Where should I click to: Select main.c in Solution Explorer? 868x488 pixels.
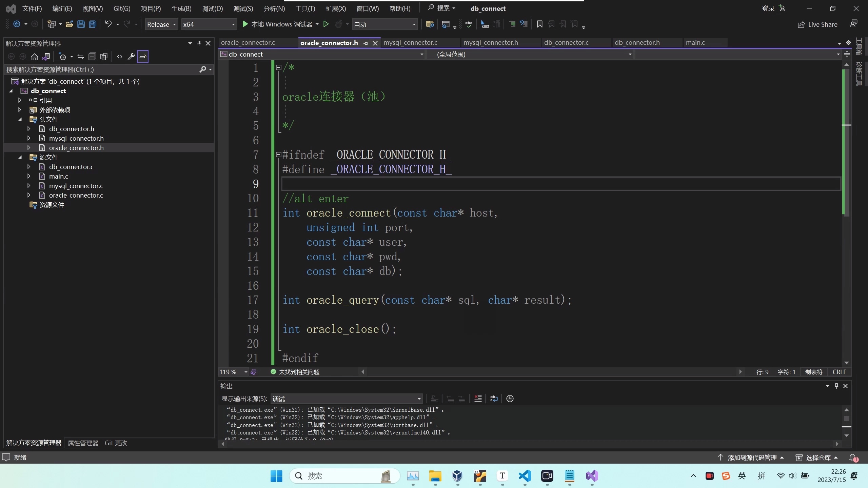tap(59, 176)
